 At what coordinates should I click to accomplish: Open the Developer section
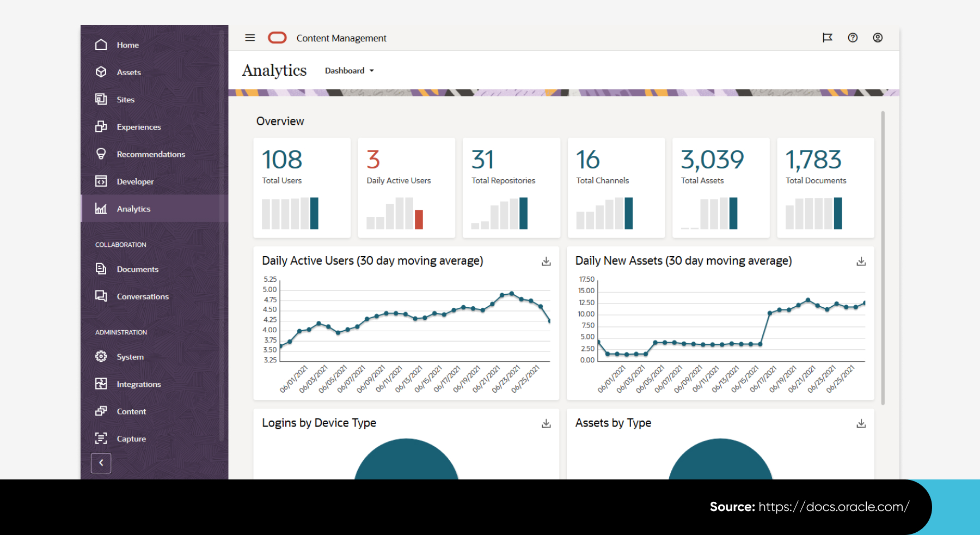(x=134, y=181)
